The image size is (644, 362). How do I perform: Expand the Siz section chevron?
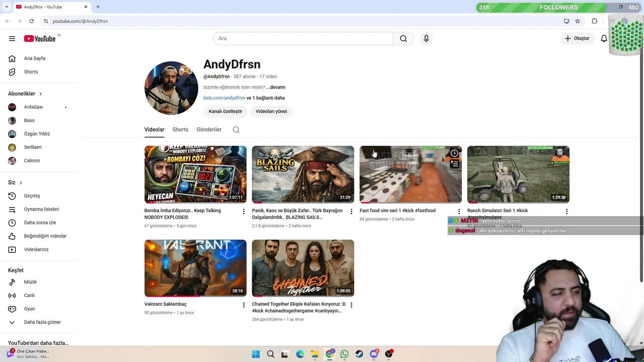(x=21, y=183)
